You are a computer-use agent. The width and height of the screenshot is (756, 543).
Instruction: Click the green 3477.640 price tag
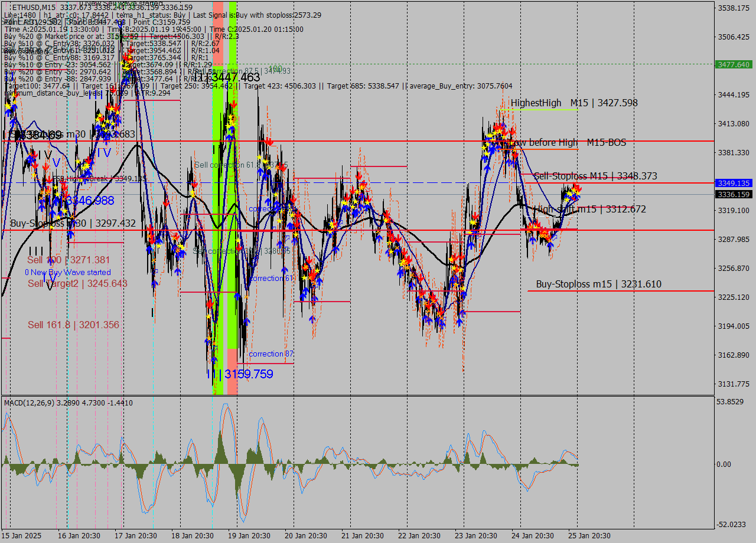(x=733, y=64)
